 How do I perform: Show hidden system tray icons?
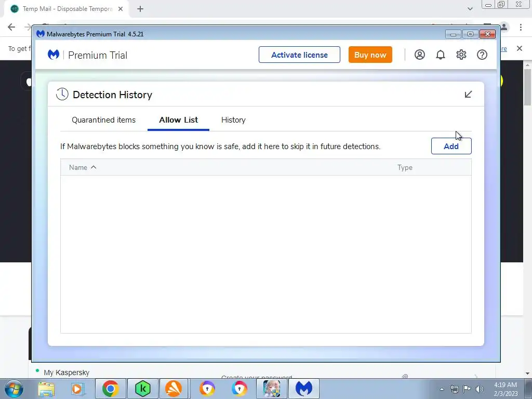pos(442,389)
